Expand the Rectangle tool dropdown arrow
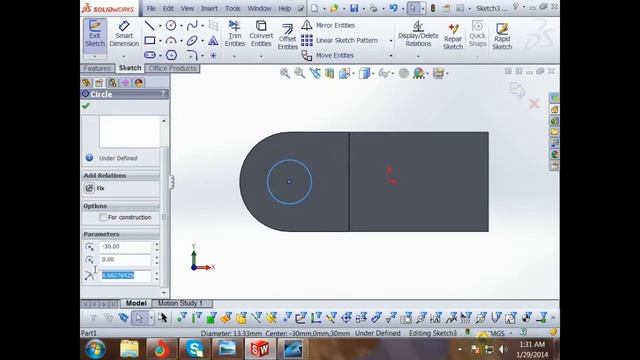Viewport: 640px width, 360px height. click(160, 41)
